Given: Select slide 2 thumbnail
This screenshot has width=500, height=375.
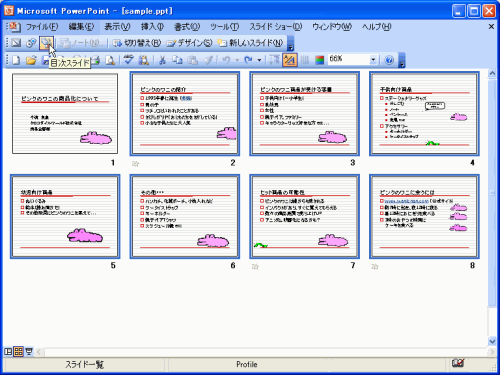Looking at the screenshot, I should click(185, 114).
